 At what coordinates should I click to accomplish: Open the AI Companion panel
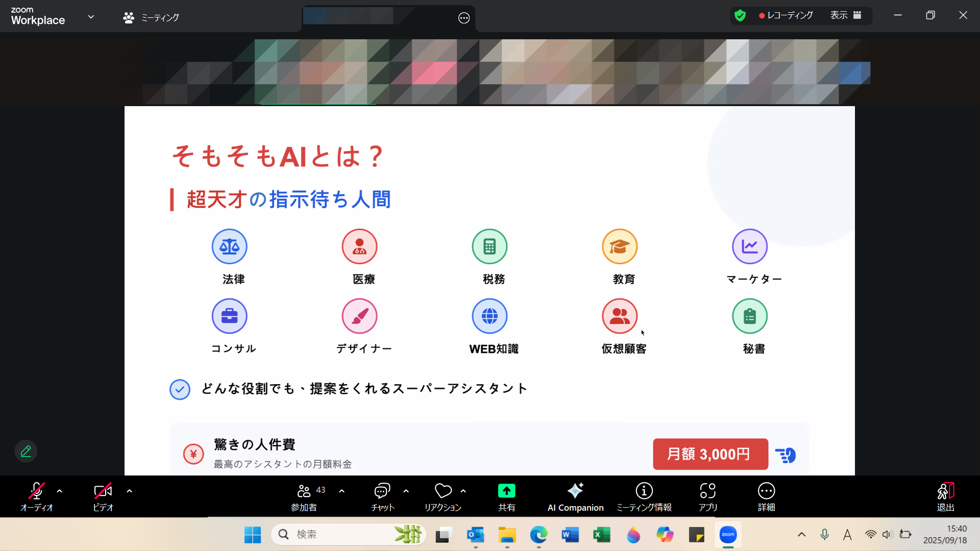(x=575, y=496)
